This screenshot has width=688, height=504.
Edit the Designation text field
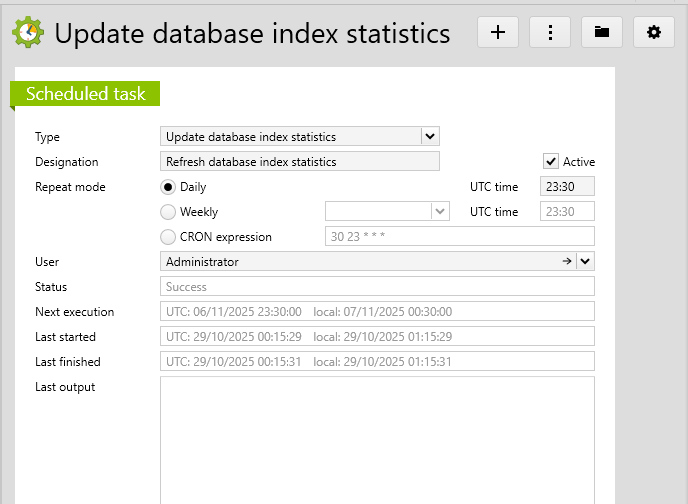pos(300,161)
